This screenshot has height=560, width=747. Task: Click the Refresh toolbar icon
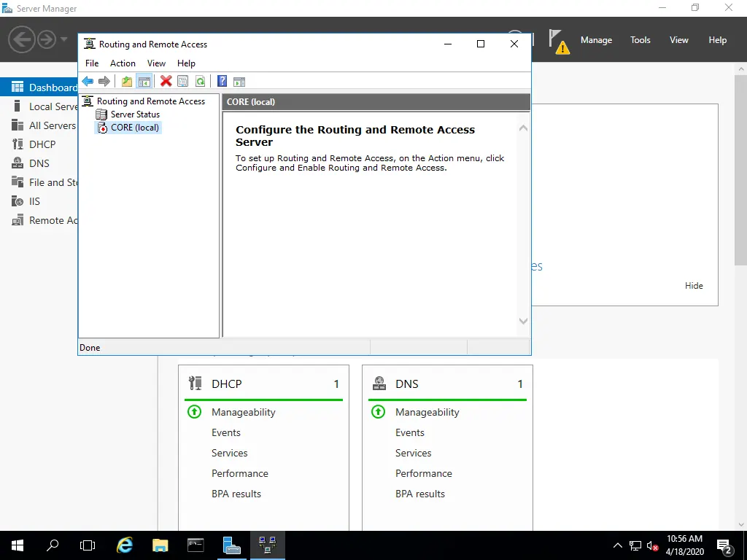[200, 82]
